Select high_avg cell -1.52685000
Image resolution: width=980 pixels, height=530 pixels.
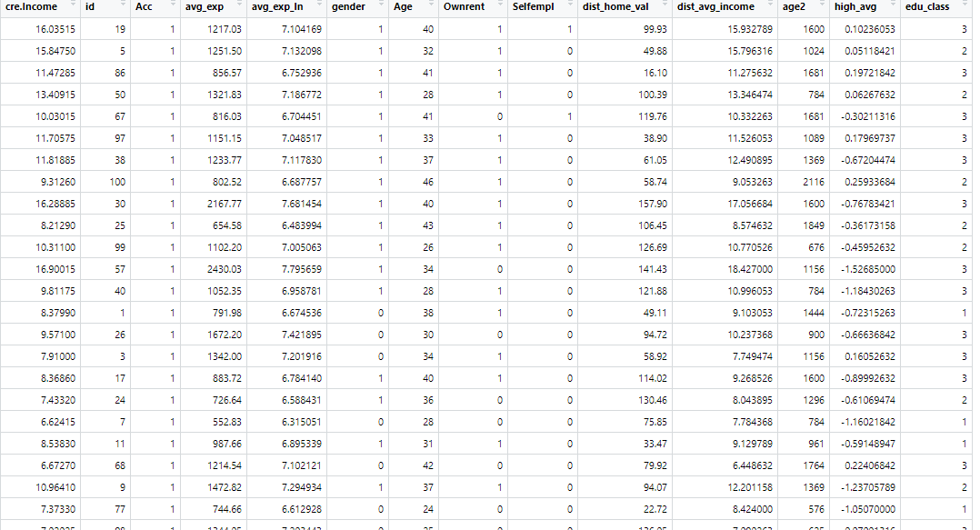[x=865, y=269]
